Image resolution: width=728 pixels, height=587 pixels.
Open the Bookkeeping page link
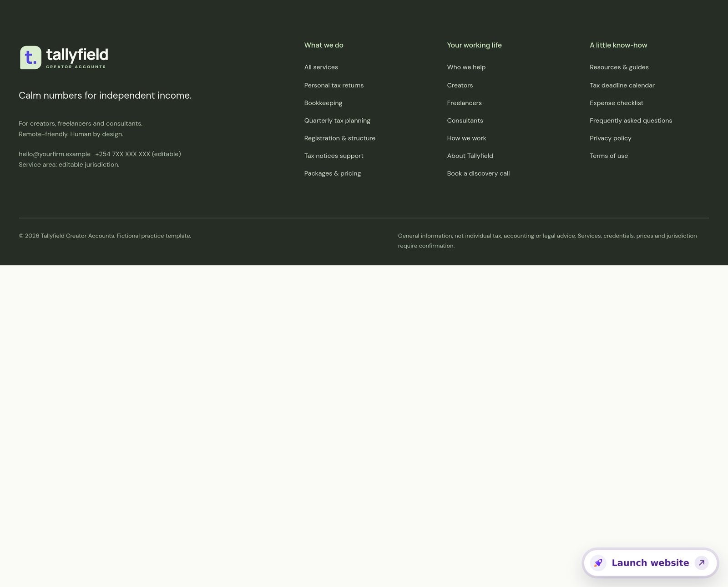click(x=323, y=103)
